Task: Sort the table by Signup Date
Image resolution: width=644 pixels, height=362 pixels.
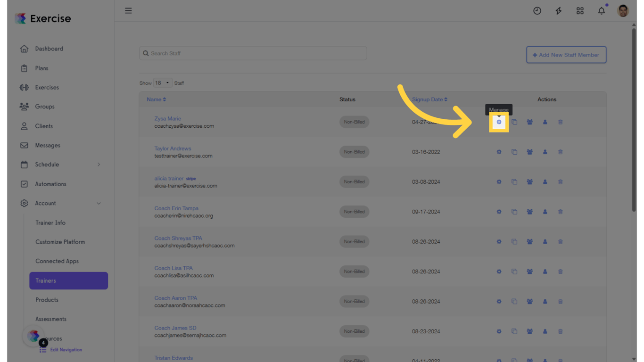Action: point(429,99)
